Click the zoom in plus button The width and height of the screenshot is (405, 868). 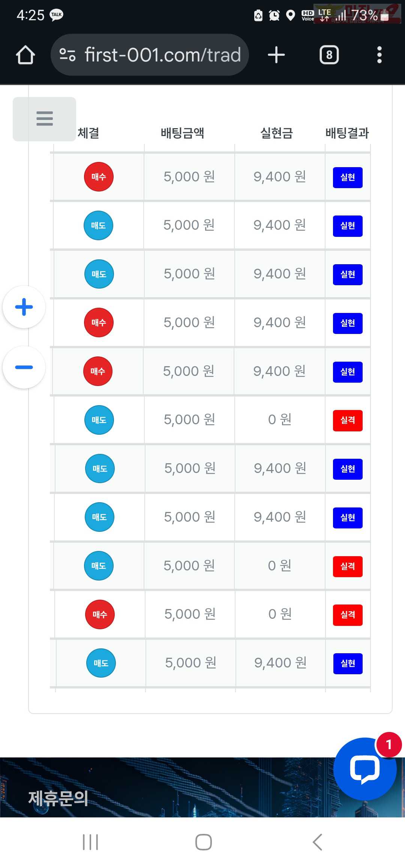(24, 307)
